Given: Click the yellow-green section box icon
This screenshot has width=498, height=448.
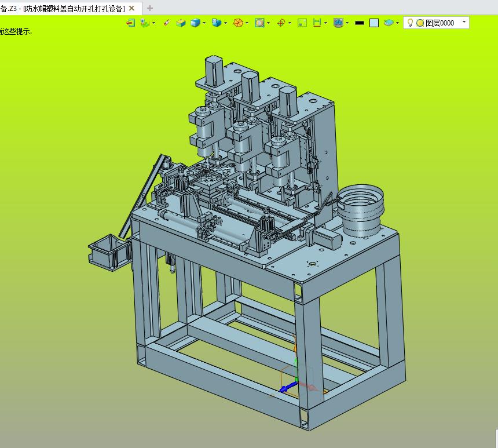Looking at the screenshot, I should coord(181,23).
